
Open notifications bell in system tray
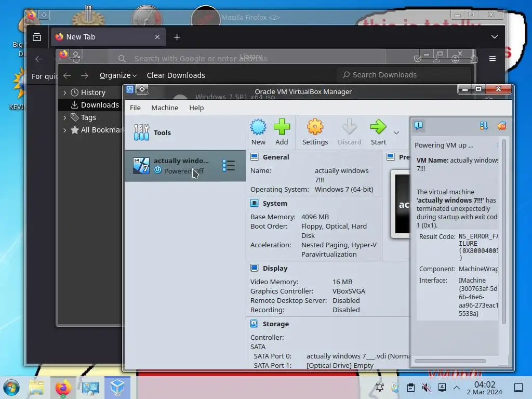379,388
